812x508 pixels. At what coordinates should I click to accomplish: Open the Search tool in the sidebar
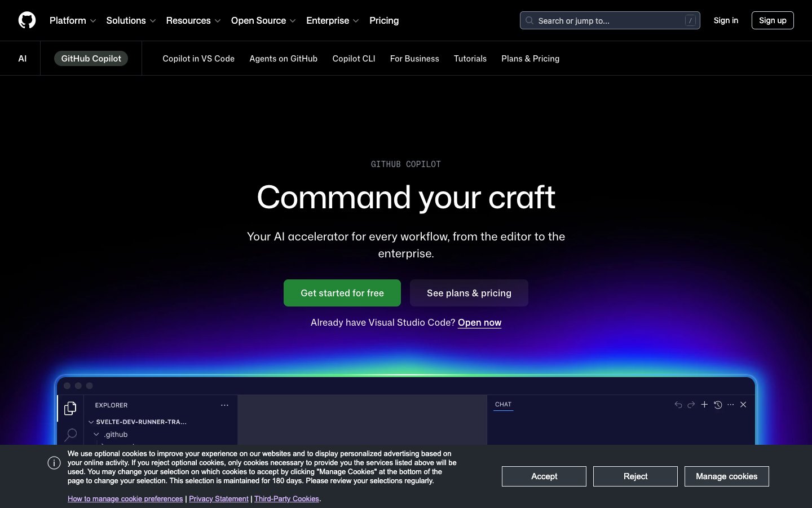pos(70,435)
